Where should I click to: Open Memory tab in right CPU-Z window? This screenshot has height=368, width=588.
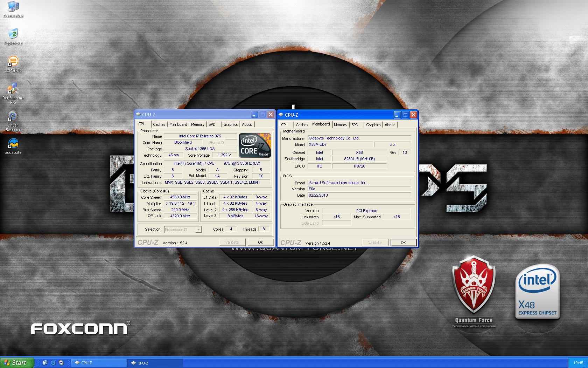341,125
